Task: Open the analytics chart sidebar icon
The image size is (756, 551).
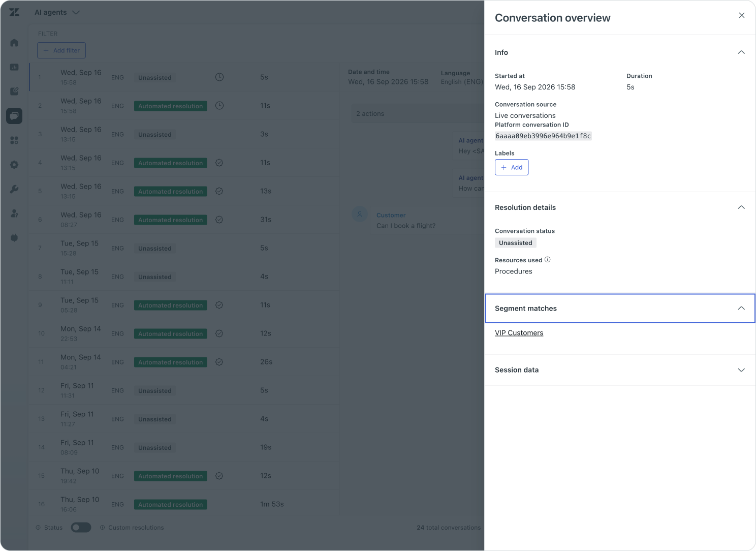Action: point(14,67)
